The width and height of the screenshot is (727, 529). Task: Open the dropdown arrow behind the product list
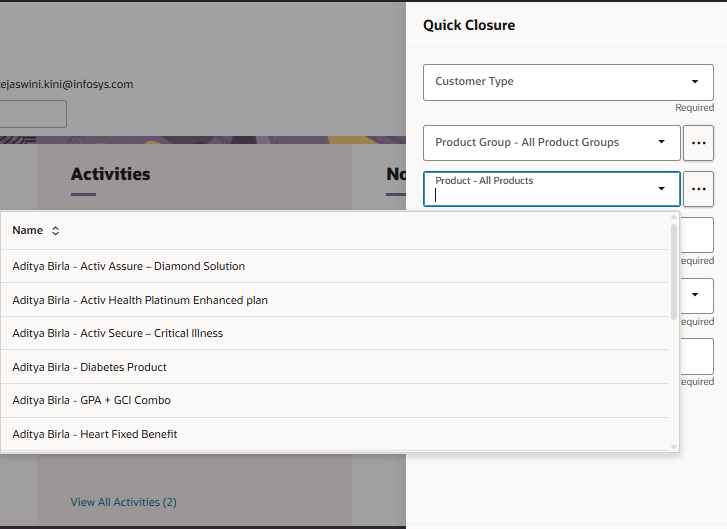tap(695, 294)
